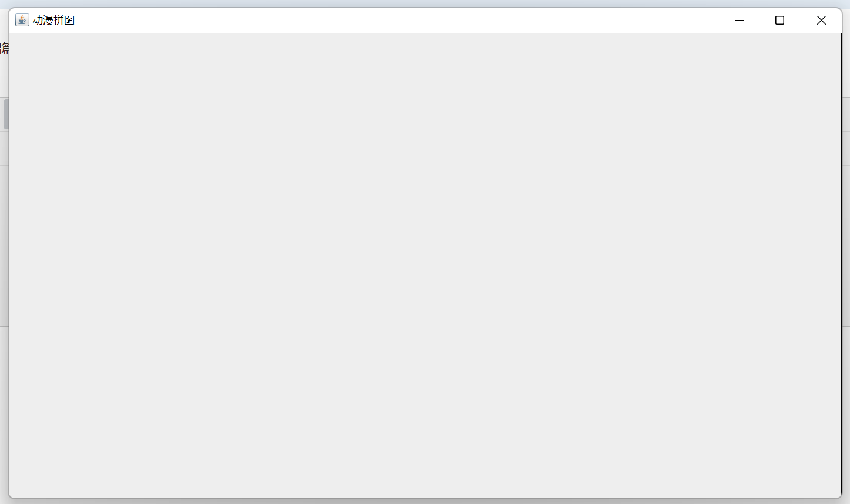
Task: Click the Java icon beside 动漫拼图
Action: click(x=22, y=21)
